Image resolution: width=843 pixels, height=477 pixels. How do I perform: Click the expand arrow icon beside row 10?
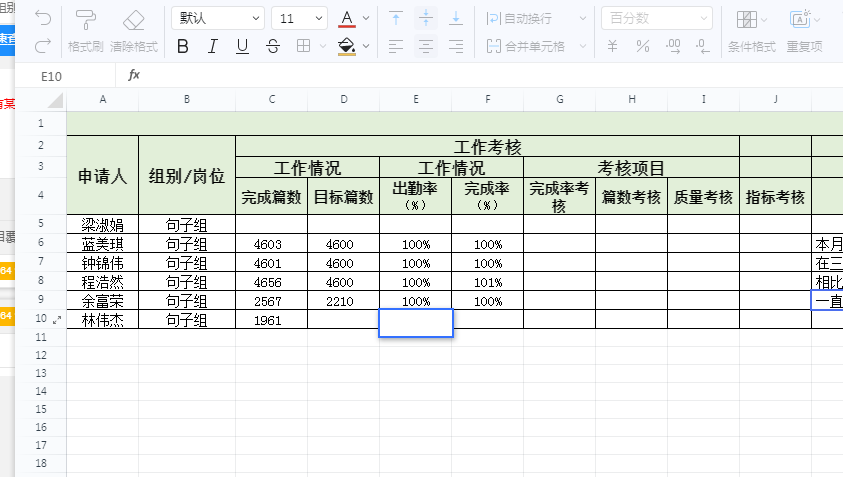[58, 320]
